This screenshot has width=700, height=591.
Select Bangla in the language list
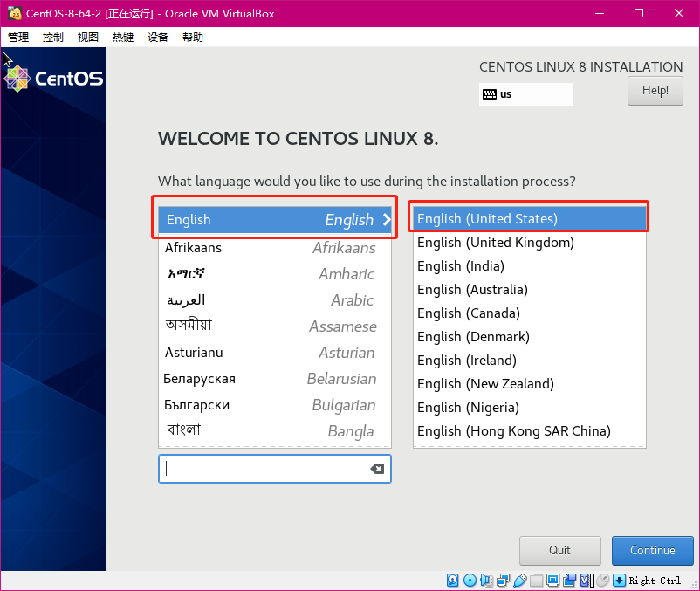pyautogui.click(x=275, y=431)
